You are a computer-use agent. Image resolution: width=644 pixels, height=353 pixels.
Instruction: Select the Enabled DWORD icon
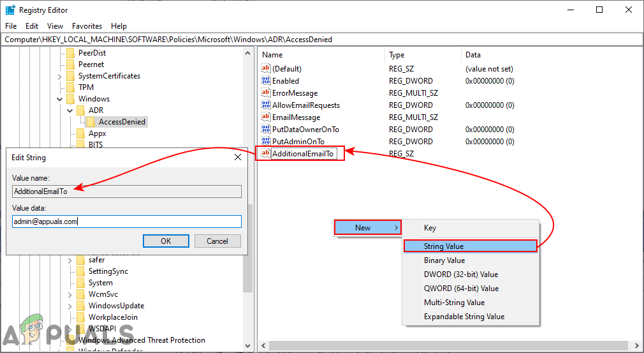(266, 80)
